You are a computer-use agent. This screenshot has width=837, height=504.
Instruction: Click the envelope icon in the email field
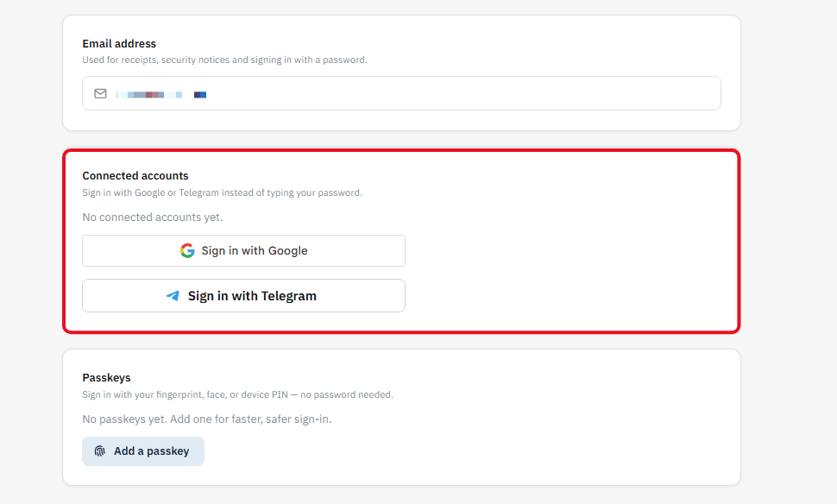click(x=100, y=93)
